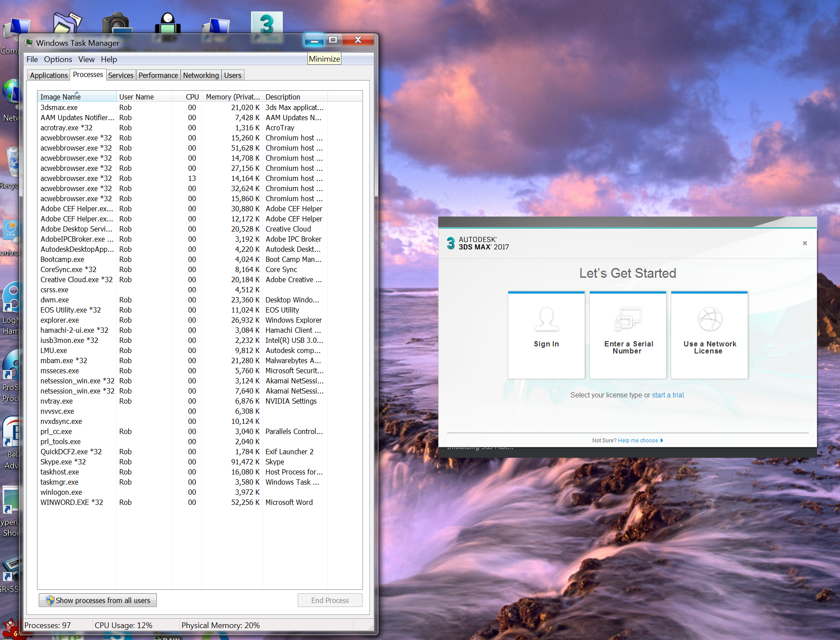This screenshot has width=840, height=640.
Task: Click the start a trial link
Action: (668, 395)
